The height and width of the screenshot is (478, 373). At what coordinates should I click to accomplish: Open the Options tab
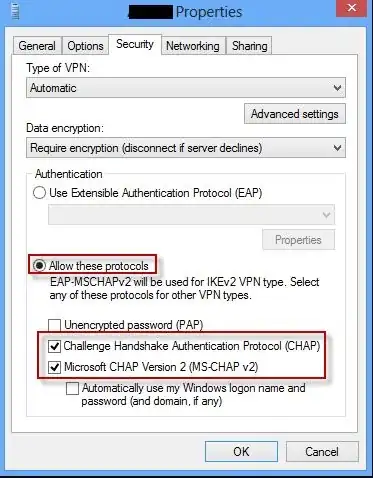coord(85,46)
